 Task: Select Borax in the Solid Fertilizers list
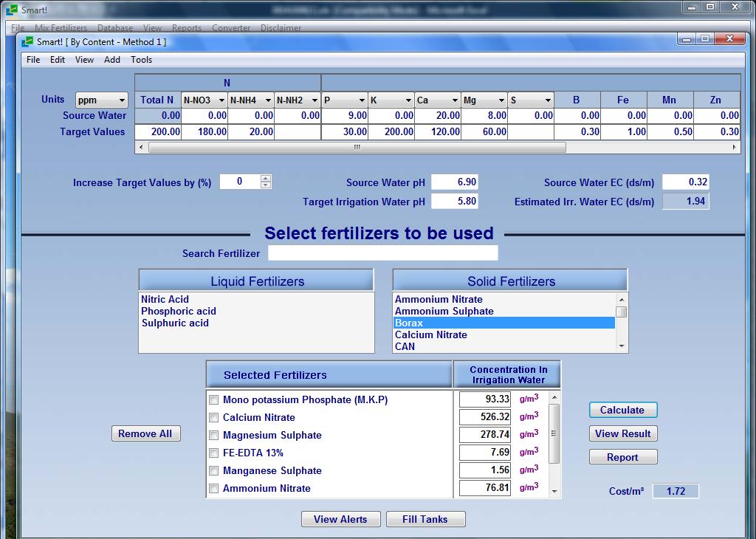click(x=504, y=323)
